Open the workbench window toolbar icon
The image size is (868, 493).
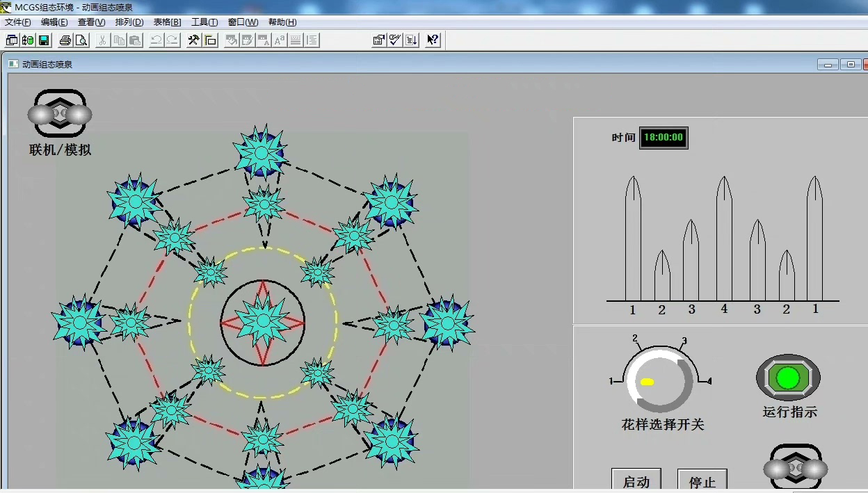12,40
